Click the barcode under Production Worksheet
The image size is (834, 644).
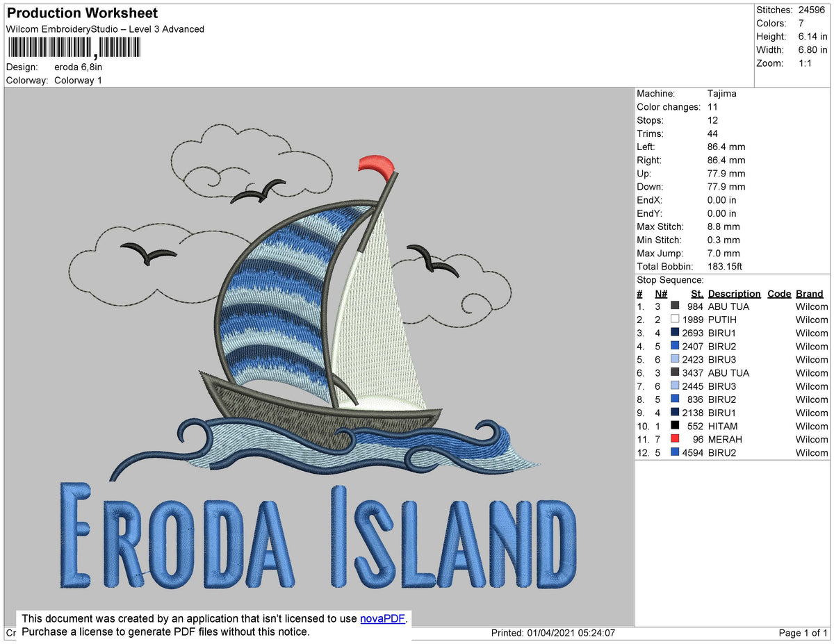click(x=73, y=47)
